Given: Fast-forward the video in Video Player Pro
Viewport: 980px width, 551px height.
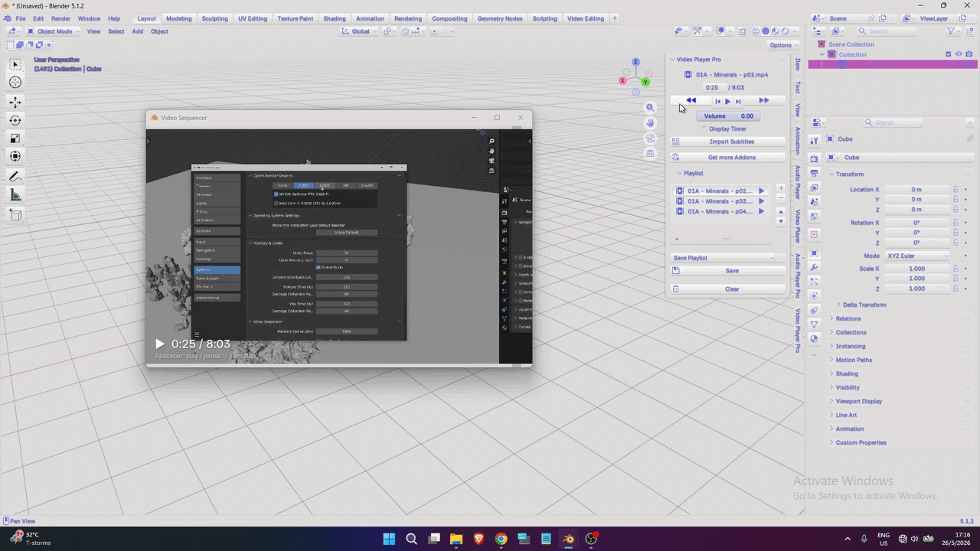Looking at the screenshot, I should coord(763,100).
